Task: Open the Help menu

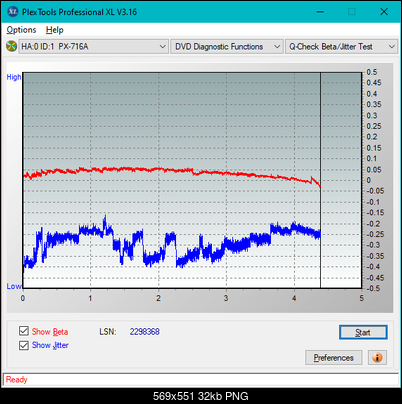Action: pyautogui.click(x=55, y=30)
